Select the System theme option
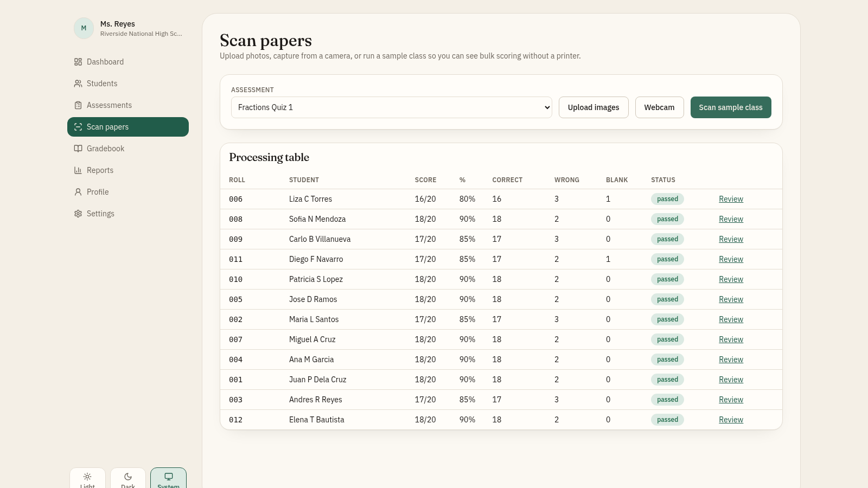Image resolution: width=868 pixels, height=488 pixels. point(168,478)
